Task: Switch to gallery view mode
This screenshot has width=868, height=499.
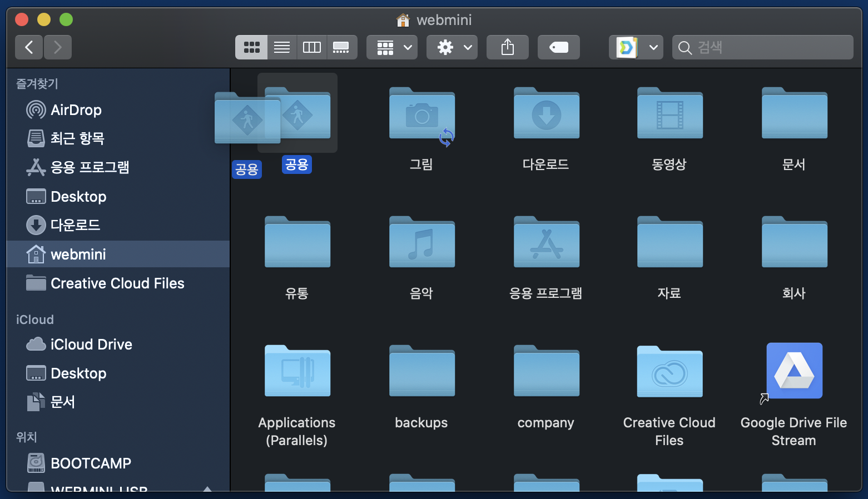Action: coord(341,47)
